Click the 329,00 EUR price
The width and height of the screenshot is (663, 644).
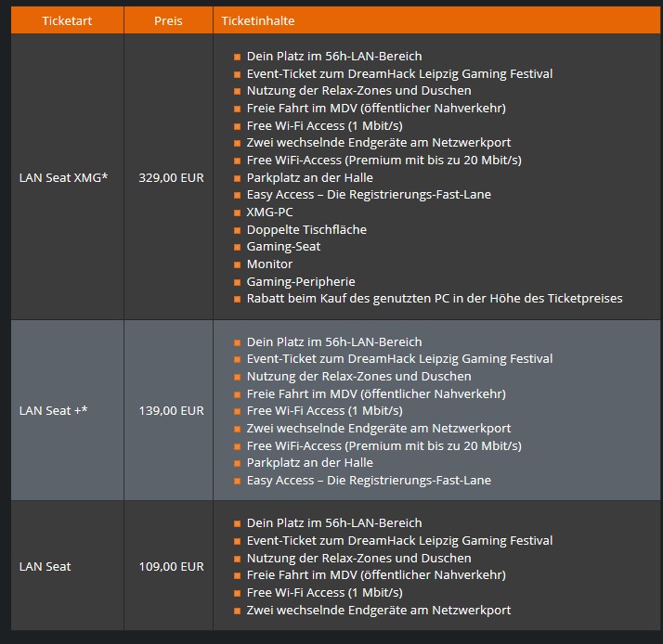[171, 177]
